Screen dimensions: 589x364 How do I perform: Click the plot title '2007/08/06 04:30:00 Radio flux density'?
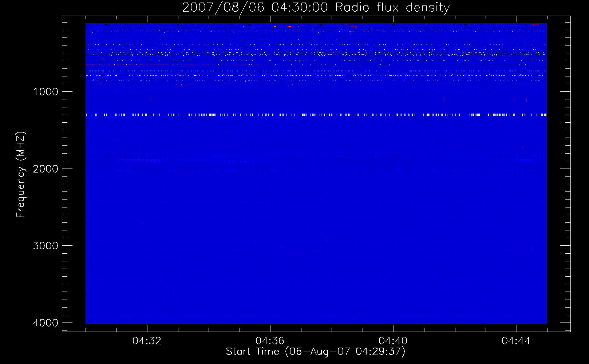click(x=316, y=7)
